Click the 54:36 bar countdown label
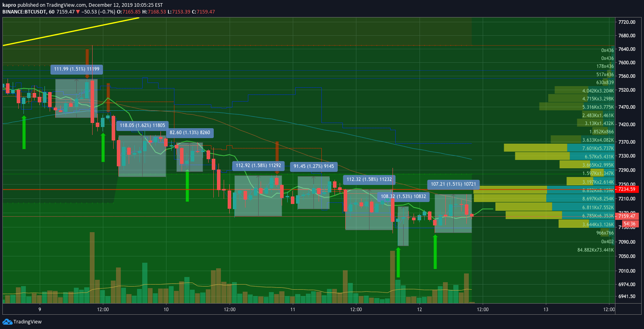The width and height of the screenshot is (644, 329). 630,224
